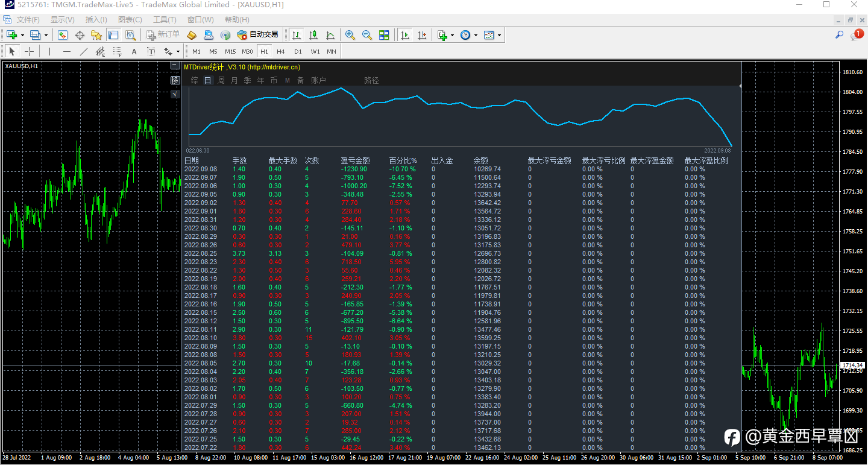
Task: Switch chart to candlestick mode
Action: point(313,35)
